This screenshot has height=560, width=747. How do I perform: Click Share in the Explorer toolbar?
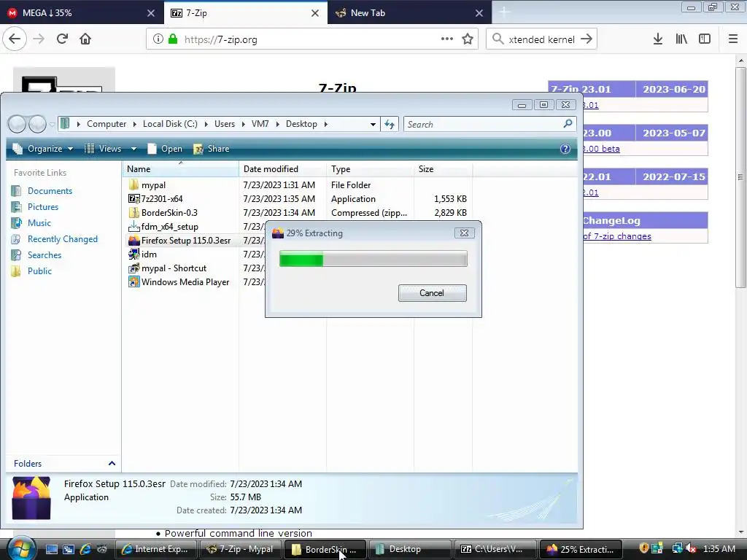pyautogui.click(x=212, y=149)
